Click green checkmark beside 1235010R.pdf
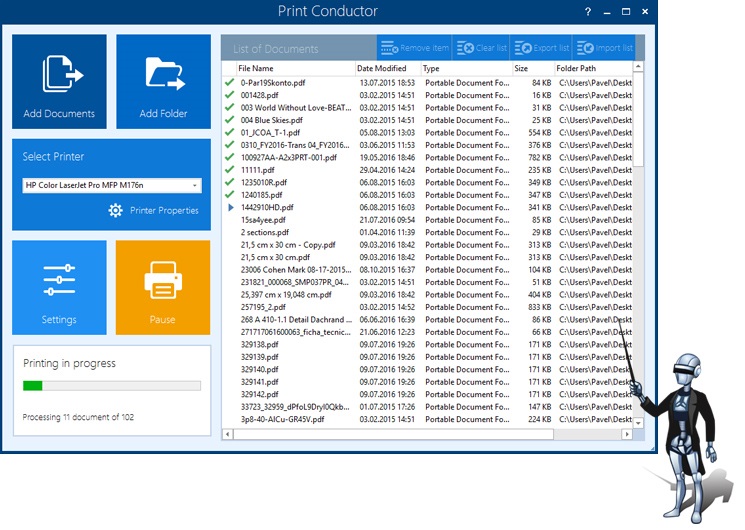The width and height of the screenshot is (745, 530). (229, 182)
